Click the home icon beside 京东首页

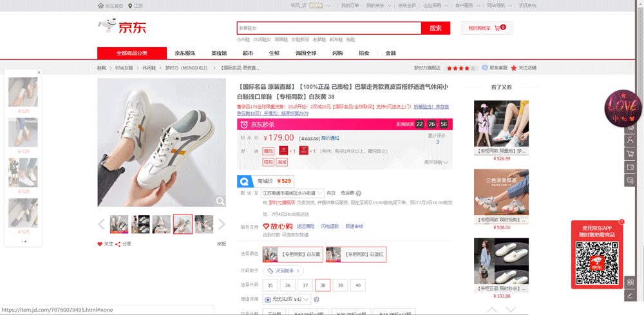100,6
